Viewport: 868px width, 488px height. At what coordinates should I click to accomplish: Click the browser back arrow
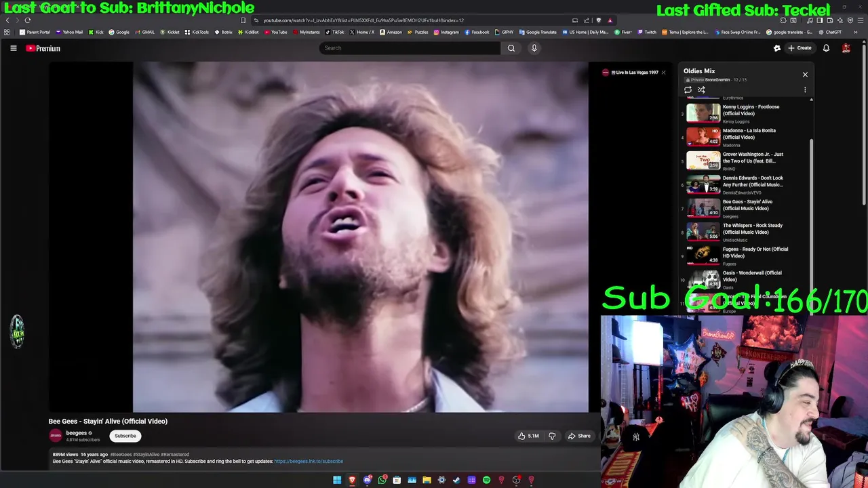point(7,20)
